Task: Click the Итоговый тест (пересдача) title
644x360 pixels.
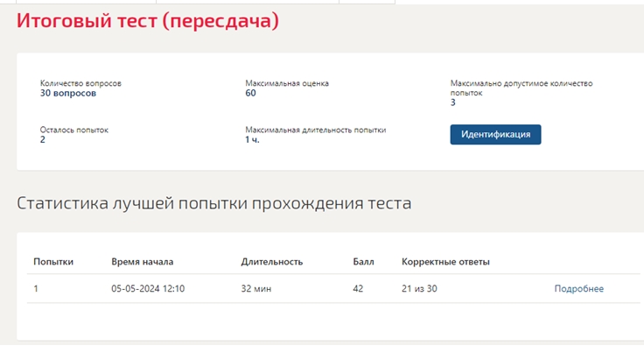Action: [x=148, y=20]
